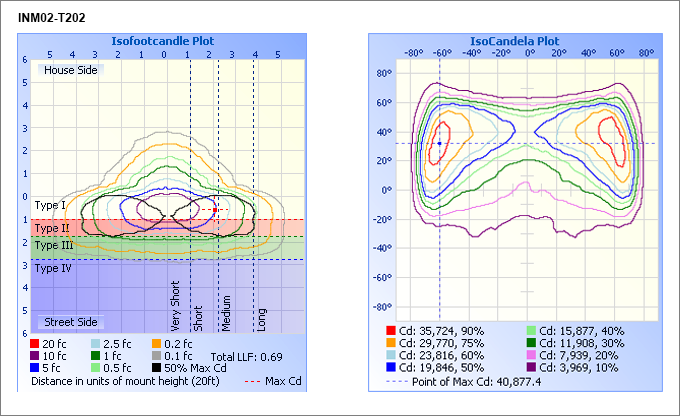680x416 pixels.
Task: Click the Type IV zone label
Action: pos(53,268)
